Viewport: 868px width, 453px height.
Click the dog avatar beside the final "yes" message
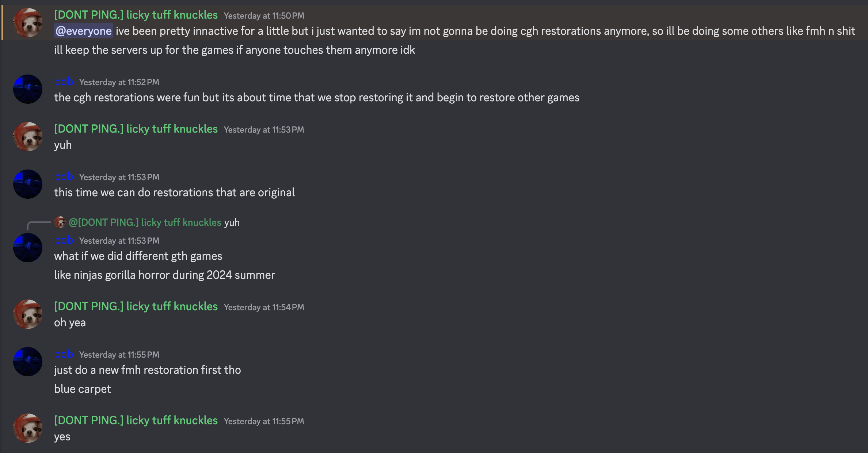click(28, 428)
